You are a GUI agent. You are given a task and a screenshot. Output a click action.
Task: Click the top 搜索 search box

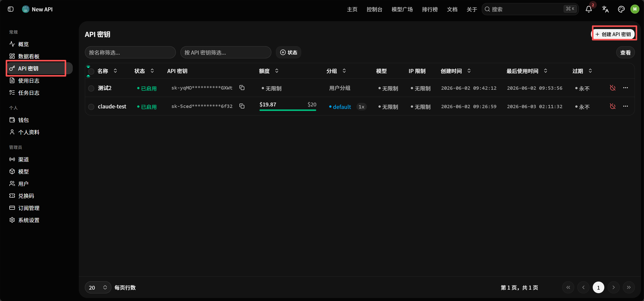530,9
